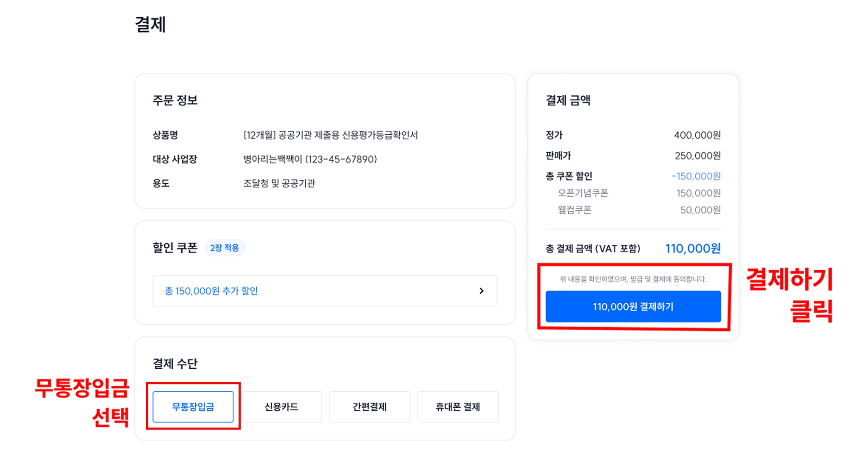The width and height of the screenshot is (868, 467).
Task: Expand coupon list with the right chevron arrow
Action: tap(481, 291)
